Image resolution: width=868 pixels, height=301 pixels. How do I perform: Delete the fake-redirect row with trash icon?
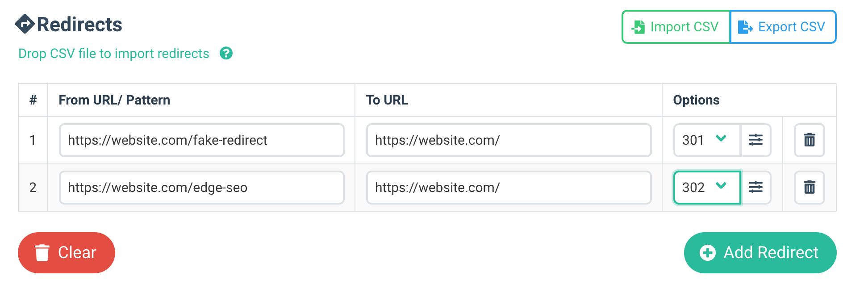[x=809, y=140]
